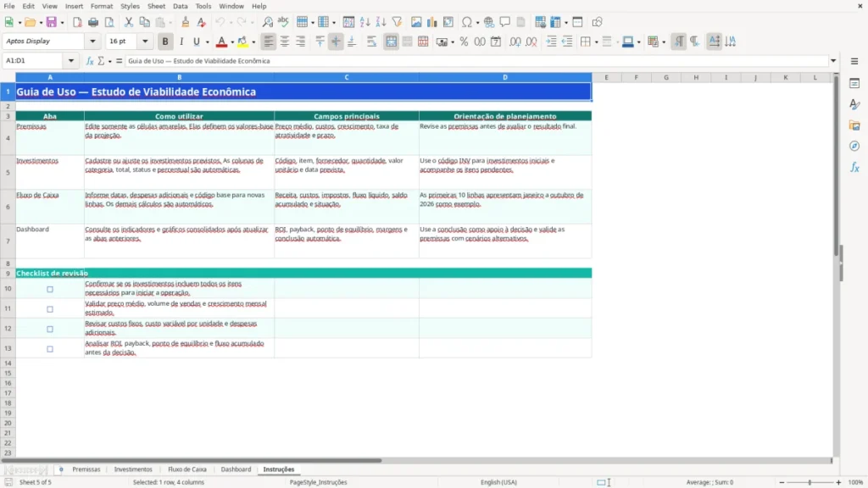Check the checkbox in row 12

[50, 330]
